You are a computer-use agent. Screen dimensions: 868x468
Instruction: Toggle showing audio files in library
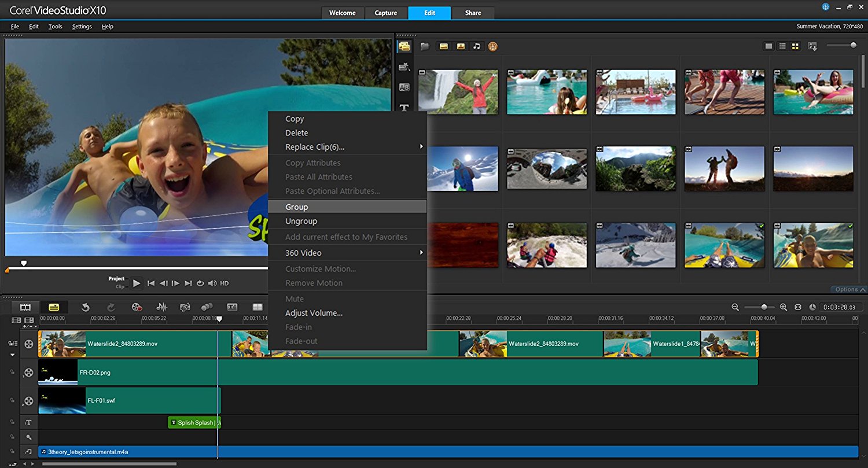pos(476,46)
